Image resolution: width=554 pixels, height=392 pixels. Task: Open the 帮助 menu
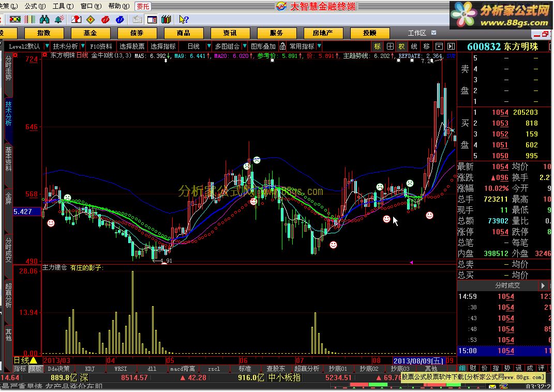(119, 6)
